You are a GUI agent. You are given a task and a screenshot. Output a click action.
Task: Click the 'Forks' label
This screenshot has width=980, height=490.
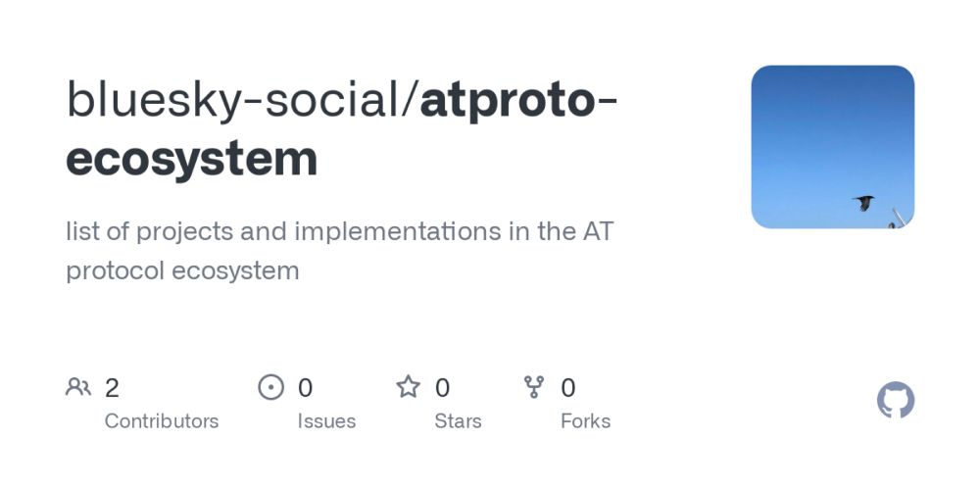pyautogui.click(x=585, y=421)
